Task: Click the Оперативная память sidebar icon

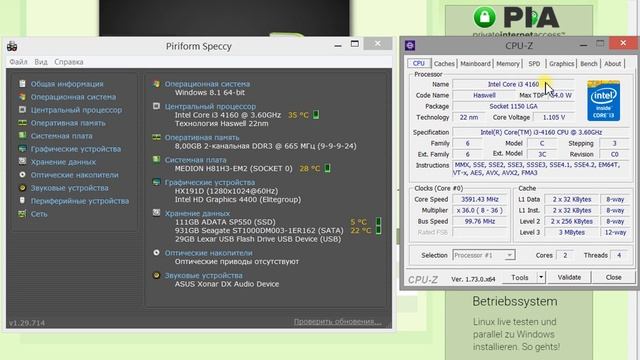Action: (x=22, y=123)
